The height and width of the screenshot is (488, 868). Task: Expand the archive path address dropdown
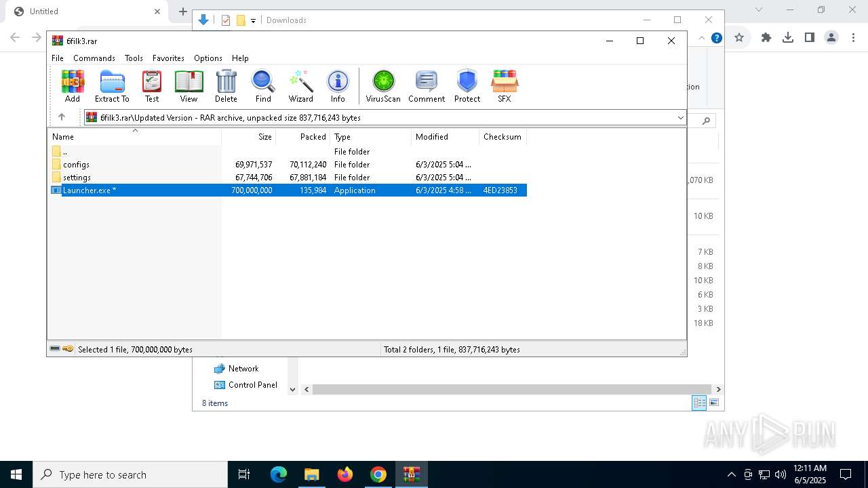point(680,118)
